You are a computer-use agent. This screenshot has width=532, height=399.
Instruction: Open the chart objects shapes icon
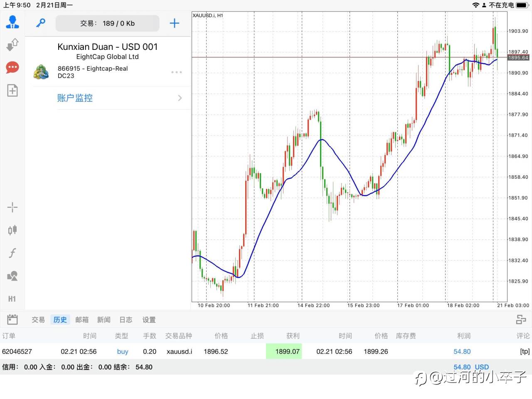(12, 276)
